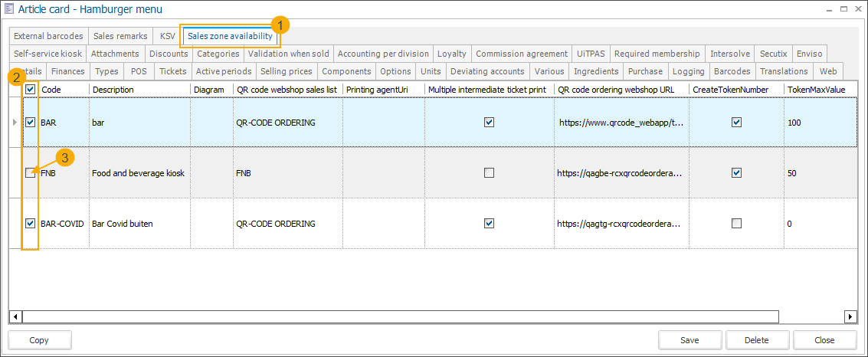Image resolution: width=868 pixels, height=357 pixels.
Task: Go to the External barcodes tab
Action: pos(47,36)
